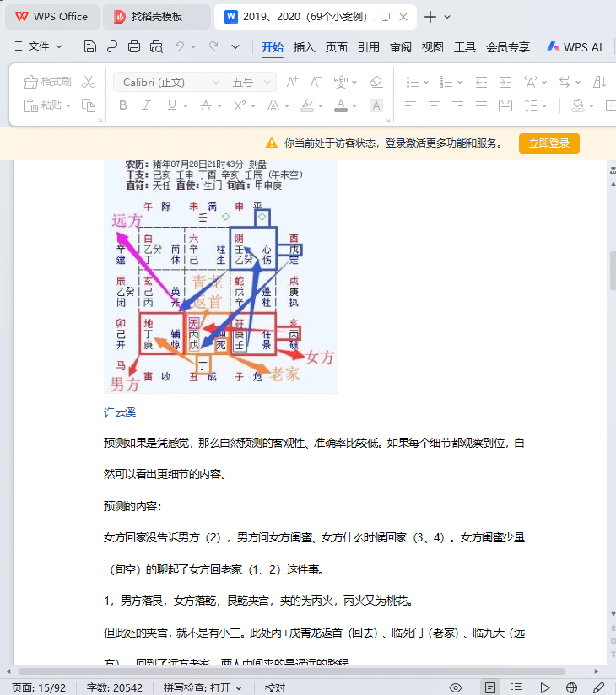Click the 找稻壳模板 tab

(x=157, y=17)
